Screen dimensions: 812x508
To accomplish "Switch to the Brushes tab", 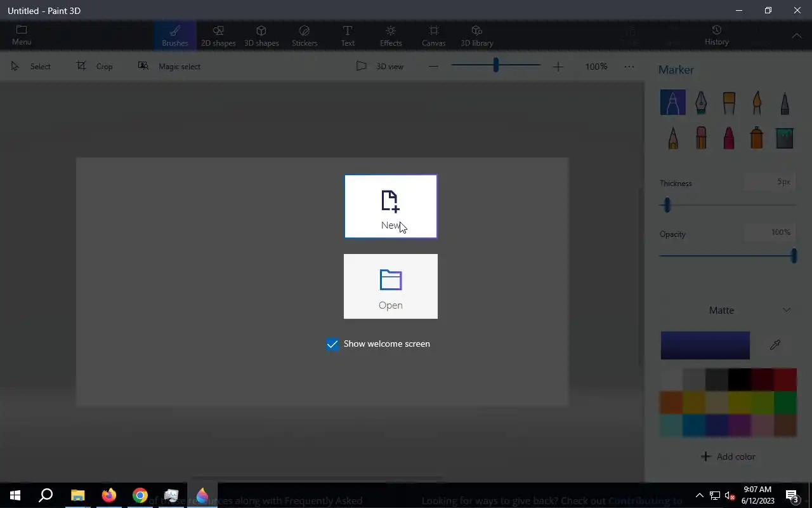I will pos(175,36).
